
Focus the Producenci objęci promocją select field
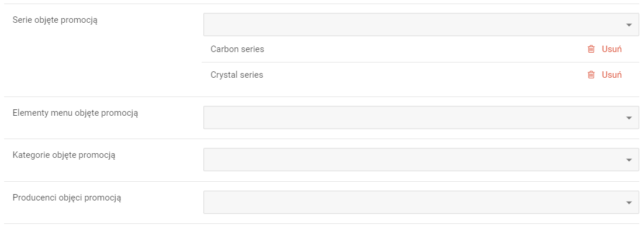point(421,202)
